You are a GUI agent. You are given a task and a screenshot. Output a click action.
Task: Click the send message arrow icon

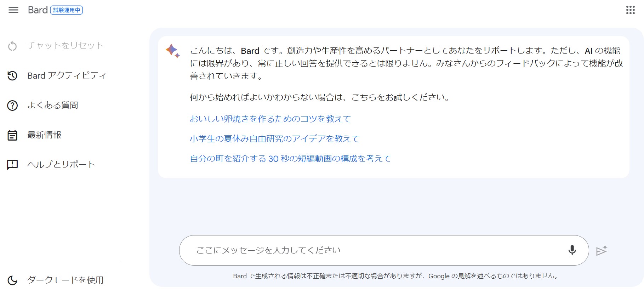tap(602, 251)
